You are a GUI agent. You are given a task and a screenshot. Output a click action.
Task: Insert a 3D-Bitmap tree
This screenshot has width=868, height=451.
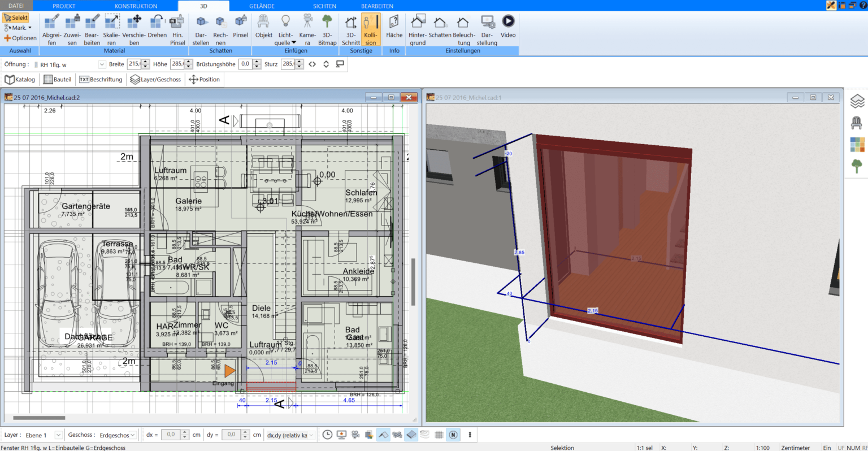pyautogui.click(x=327, y=29)
